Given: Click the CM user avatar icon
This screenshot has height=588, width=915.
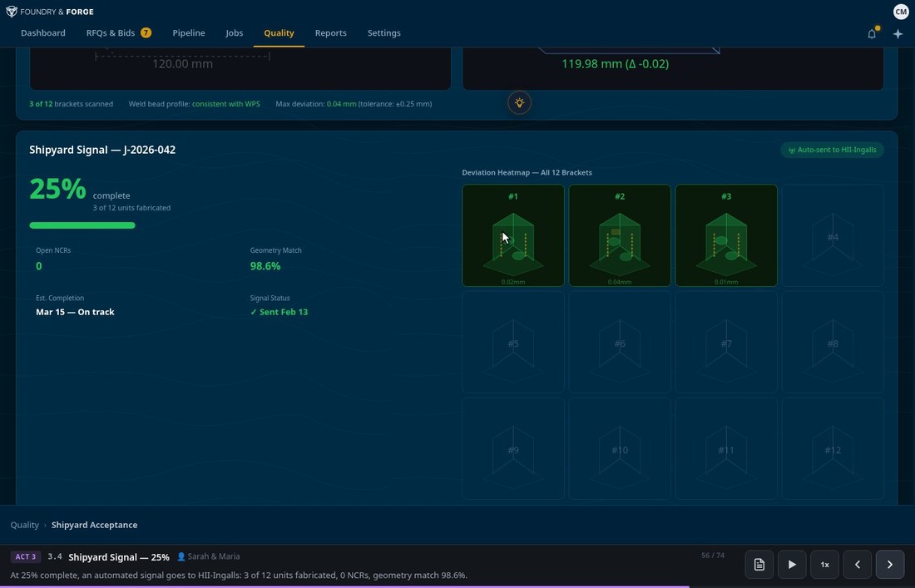Looking at the screenshot, I should coord(901,12).
